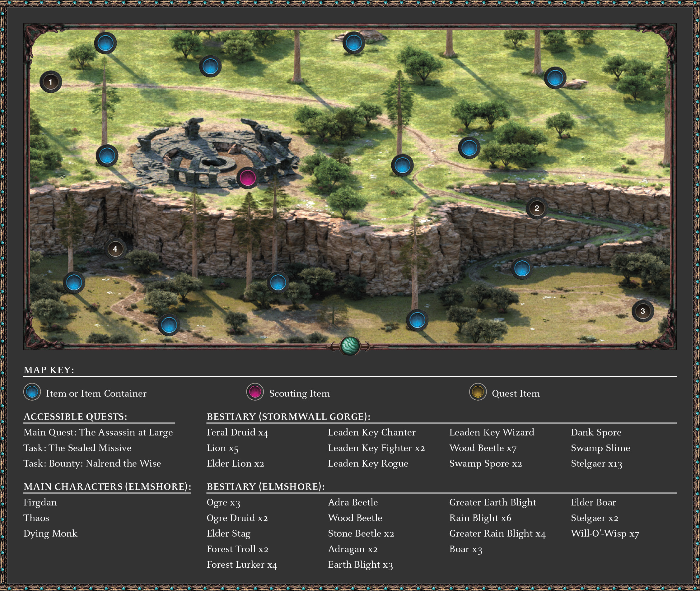Choose the "Leaden Key Rogue" entry

point(368,463)
